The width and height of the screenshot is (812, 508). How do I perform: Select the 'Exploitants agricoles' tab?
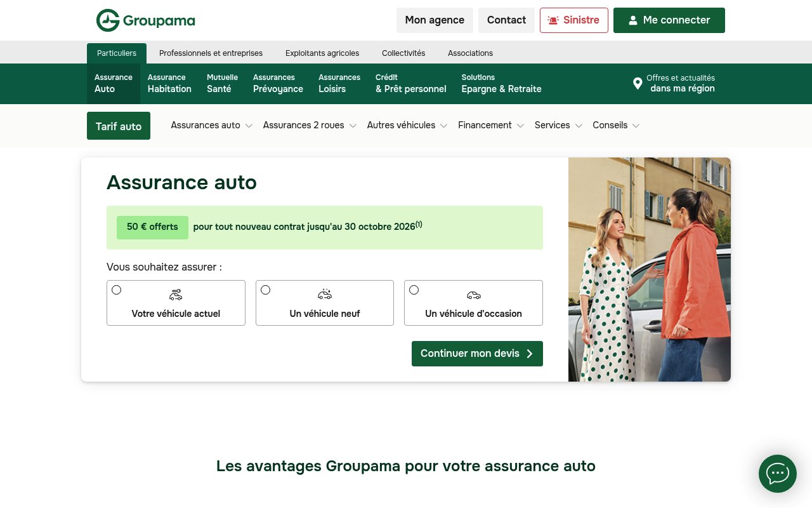pos(322,53)
